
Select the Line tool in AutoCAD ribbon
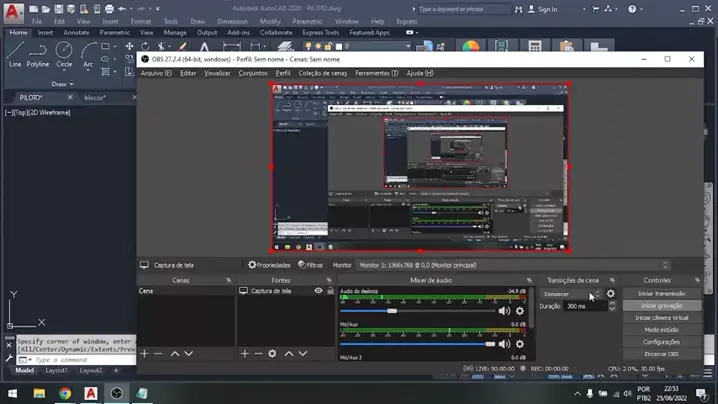tap(14, 53)
